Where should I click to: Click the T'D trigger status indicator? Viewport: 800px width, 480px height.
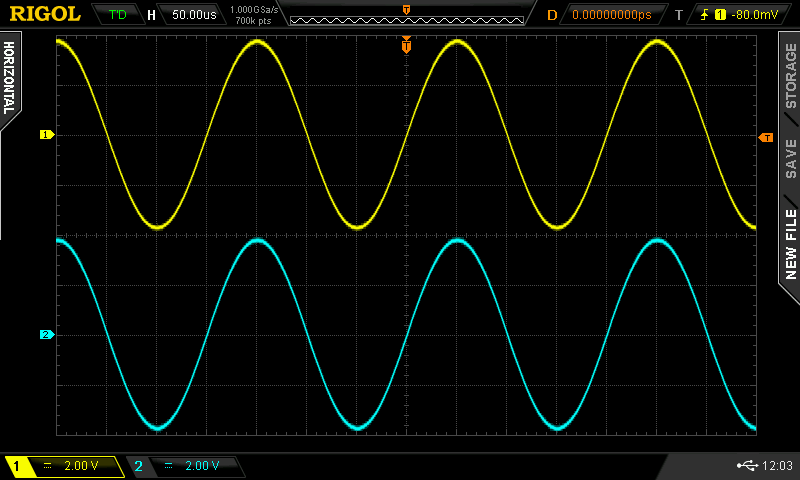coord(118,14)
